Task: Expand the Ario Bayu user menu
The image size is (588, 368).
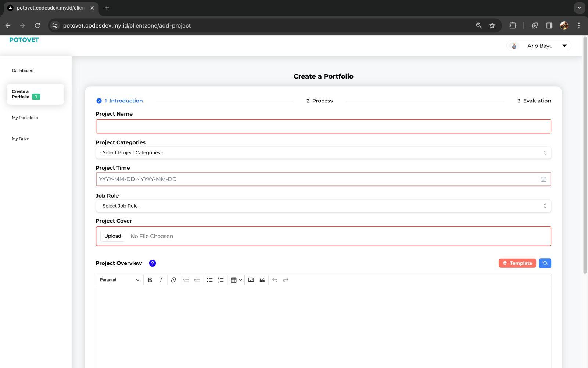Action: [x=539, y=46]
